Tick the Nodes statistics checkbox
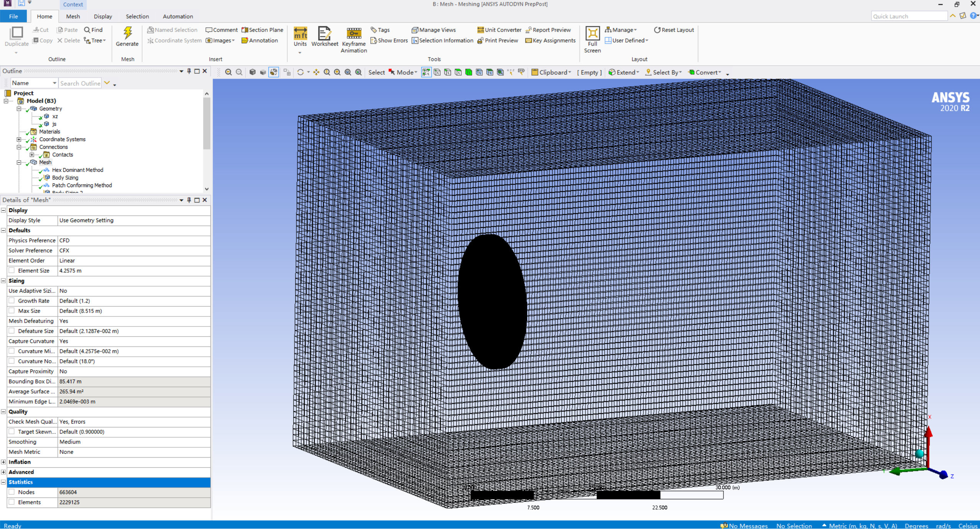The image size is (980, 529). 12,492
